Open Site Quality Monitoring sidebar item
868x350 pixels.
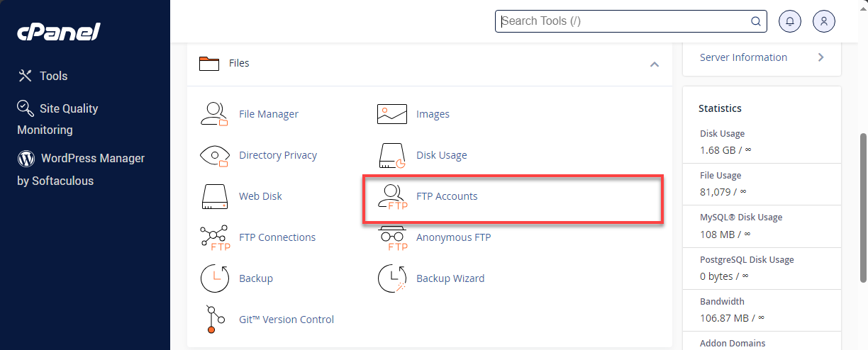pyautogui.click(x=57, y=119)
